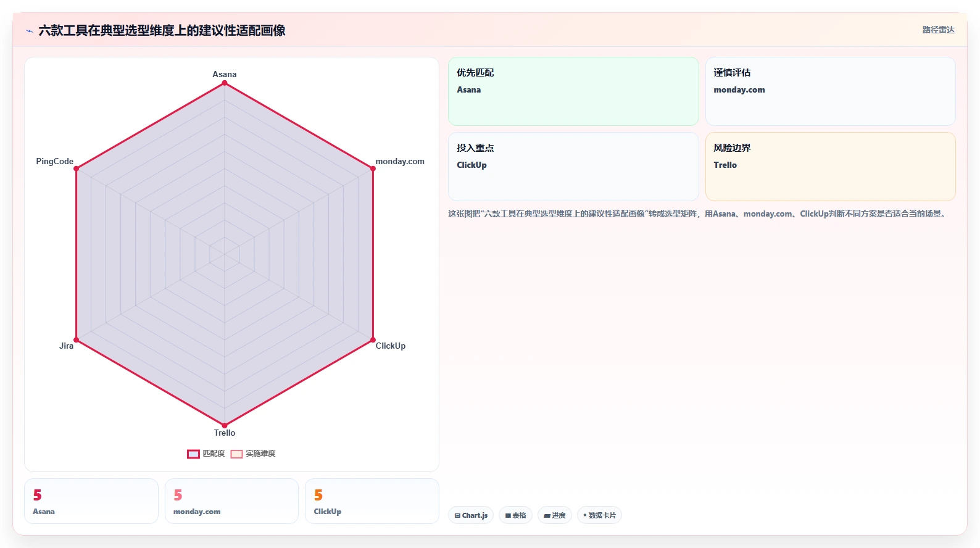Click the 实施难度 legend color box
The image size is (980, 548).
coord(236,454)
